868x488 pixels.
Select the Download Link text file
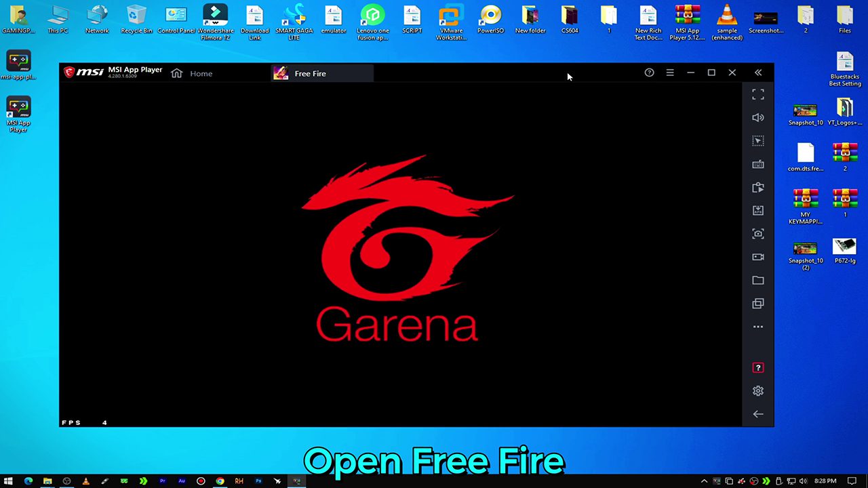coord(254,22)
